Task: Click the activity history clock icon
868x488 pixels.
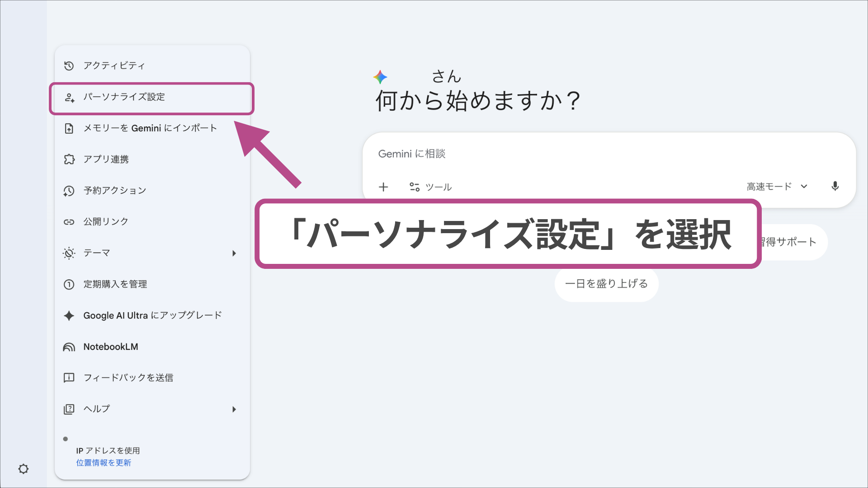Action: pos(69,66)
